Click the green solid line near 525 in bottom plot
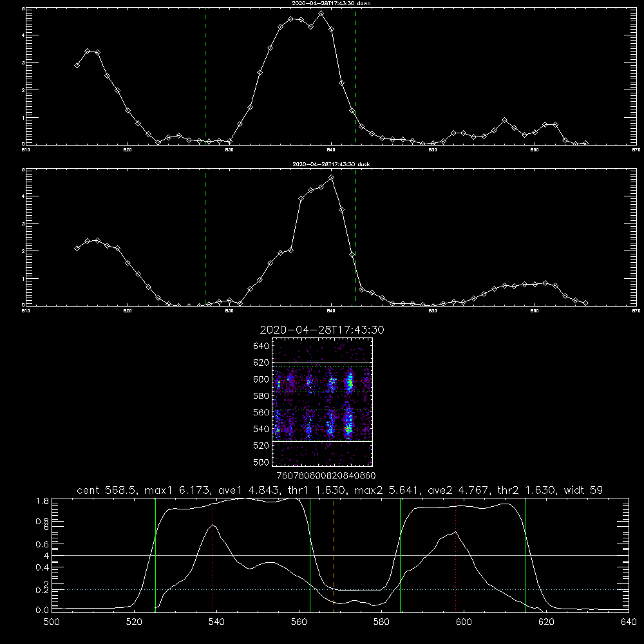The width and height of the screenshot is (644, 644). click(155, 555)
